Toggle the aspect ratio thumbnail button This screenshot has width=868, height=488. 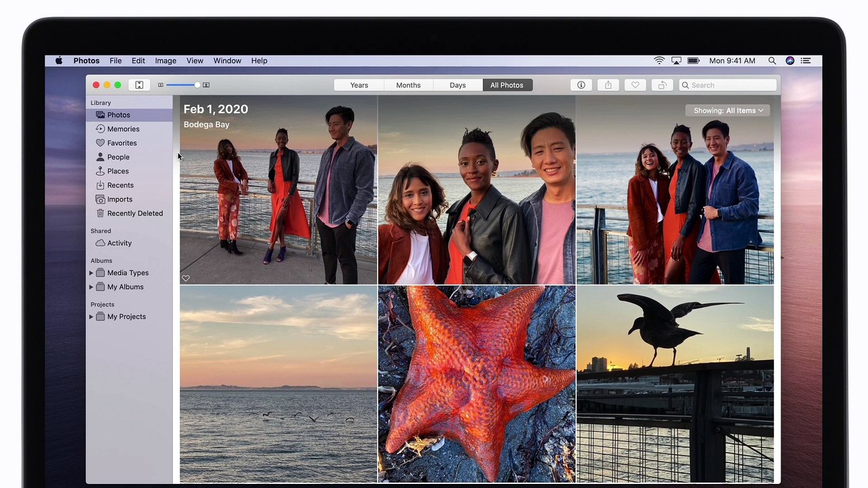[139, 85]
